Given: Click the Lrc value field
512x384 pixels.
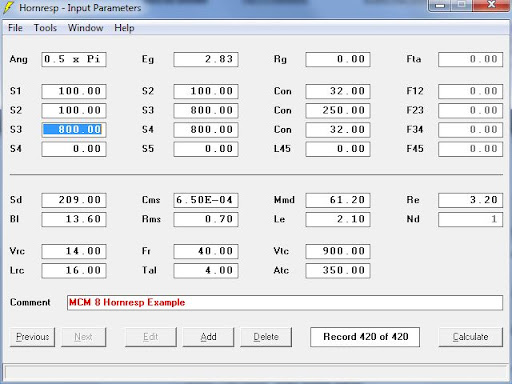Looking at the screenshot, I should point(74,270).
